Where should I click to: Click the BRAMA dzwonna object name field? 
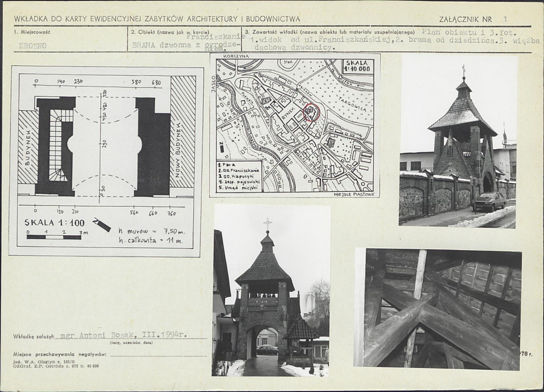point(185,43)
